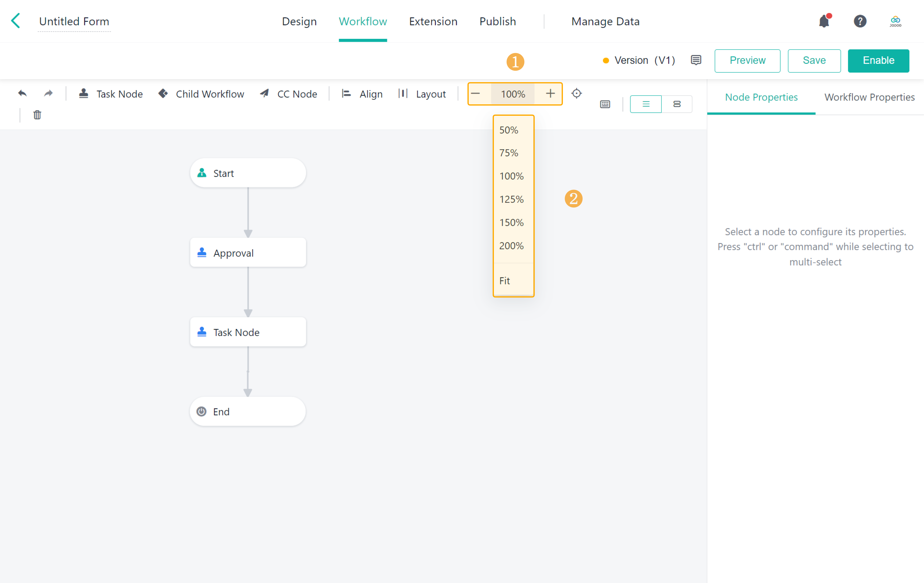Open the version comments icon

click(696, 60)
